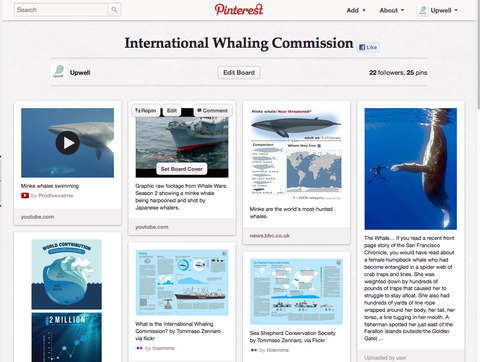The height and width of the screenshot is (362, 480).
Task: Choose Set Board Cover on ship pin
Action: click(182, 169)
